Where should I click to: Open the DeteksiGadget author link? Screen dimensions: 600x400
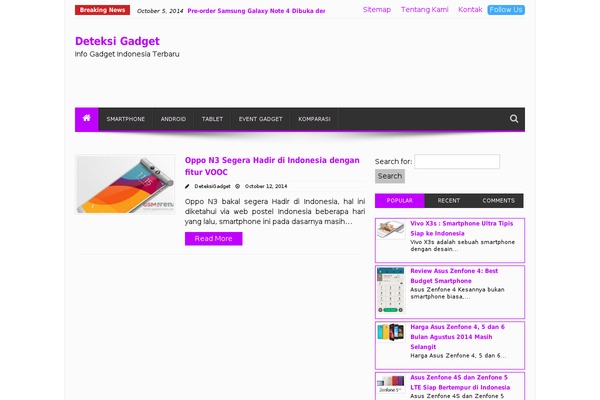pyautogui.click(x=212, y=186)
